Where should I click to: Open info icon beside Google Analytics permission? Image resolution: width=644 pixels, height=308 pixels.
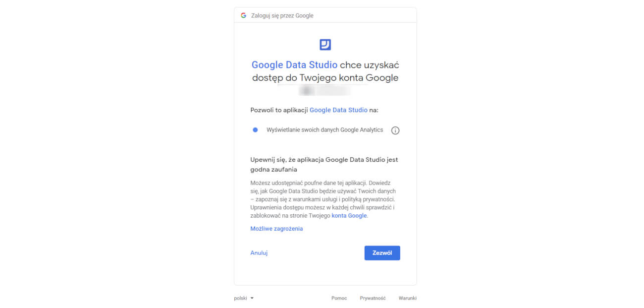click(x=395, y=130)
